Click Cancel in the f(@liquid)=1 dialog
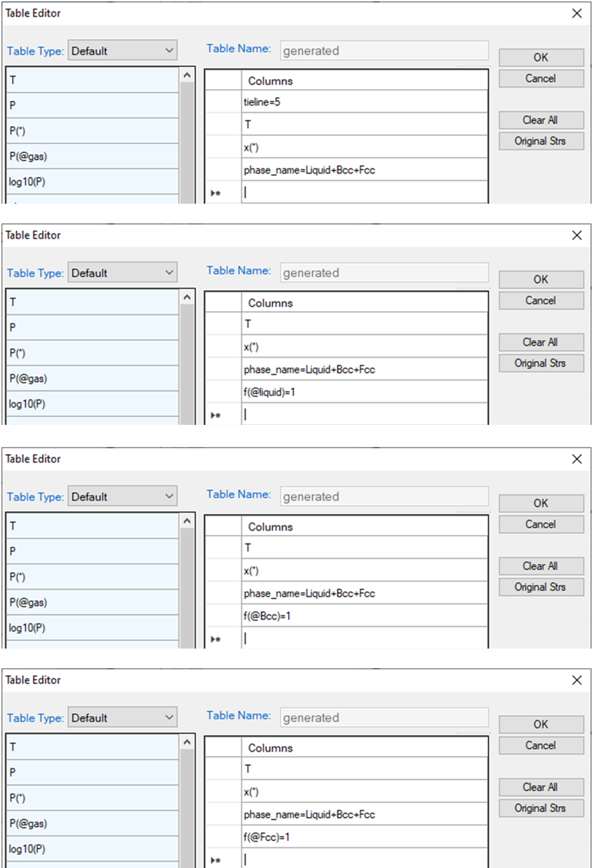593x868 pixels. [x=541, y=301]
